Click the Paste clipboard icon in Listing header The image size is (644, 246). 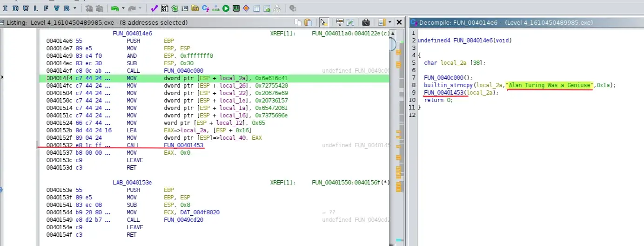(x=308, y=22)
